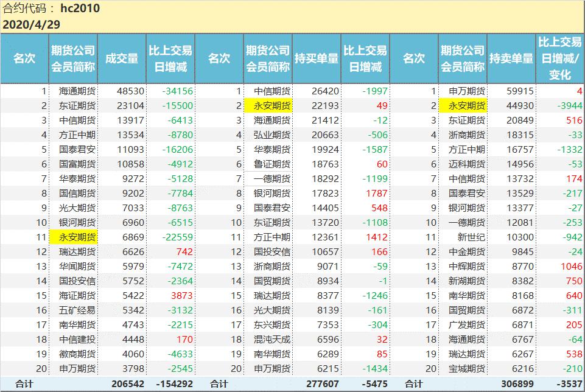Click the short position total 306899
Screen dimensions: 585x392
[517, 384]
